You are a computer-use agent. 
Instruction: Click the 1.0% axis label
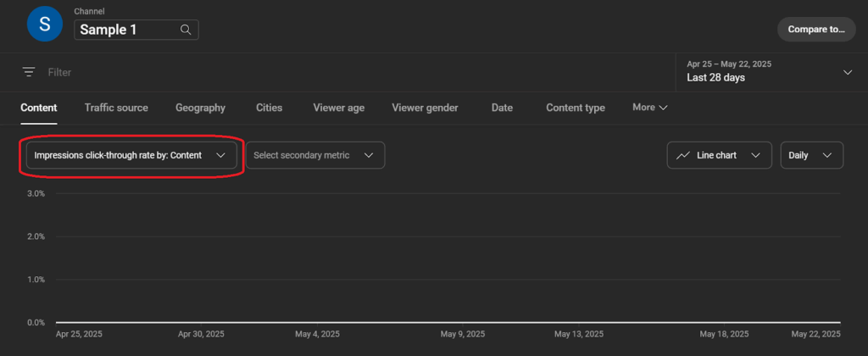tap(36, 280)
